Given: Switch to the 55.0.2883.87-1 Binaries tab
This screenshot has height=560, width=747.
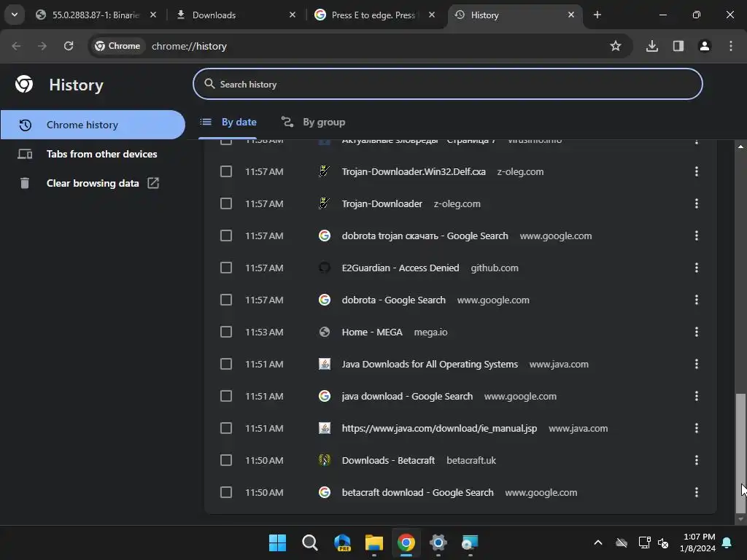Looking at the screenshot, I should [96, 15].
